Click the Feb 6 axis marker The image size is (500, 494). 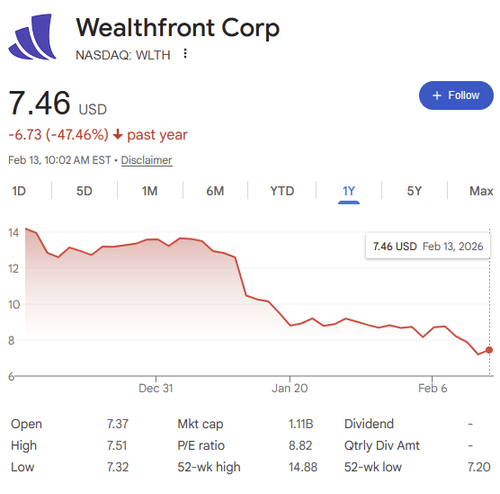pyautogui.click(x=433, y=388)
